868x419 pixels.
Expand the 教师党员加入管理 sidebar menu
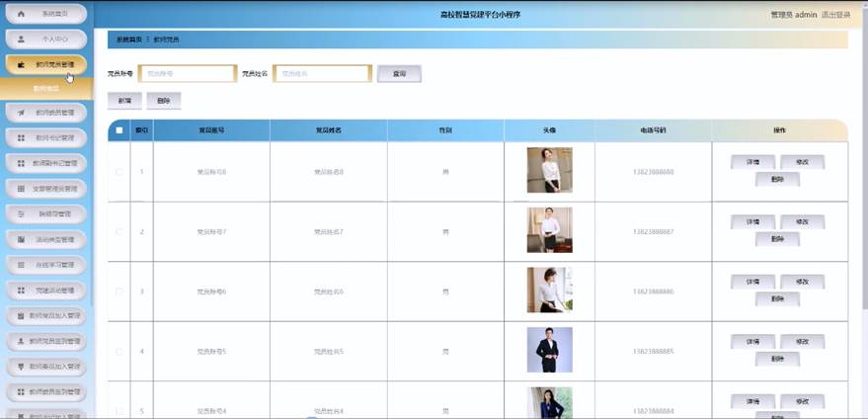point(46,316)
